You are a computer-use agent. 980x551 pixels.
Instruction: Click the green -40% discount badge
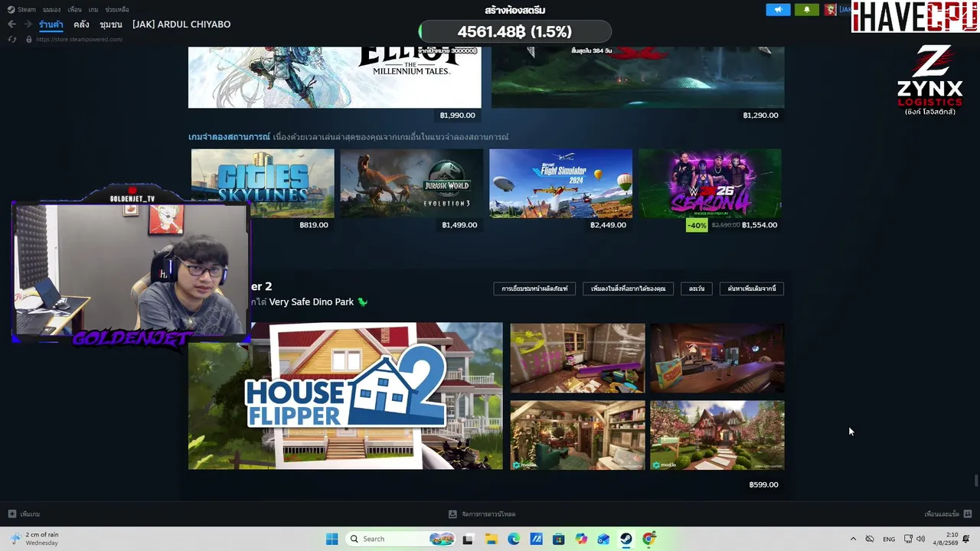697,225
